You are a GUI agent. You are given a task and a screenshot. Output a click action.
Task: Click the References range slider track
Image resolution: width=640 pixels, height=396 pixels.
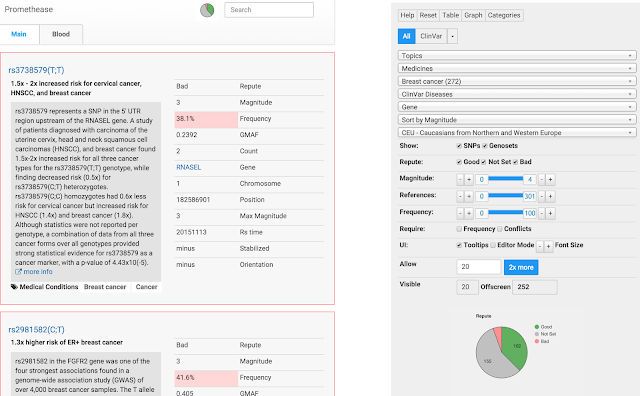point(505,196)
